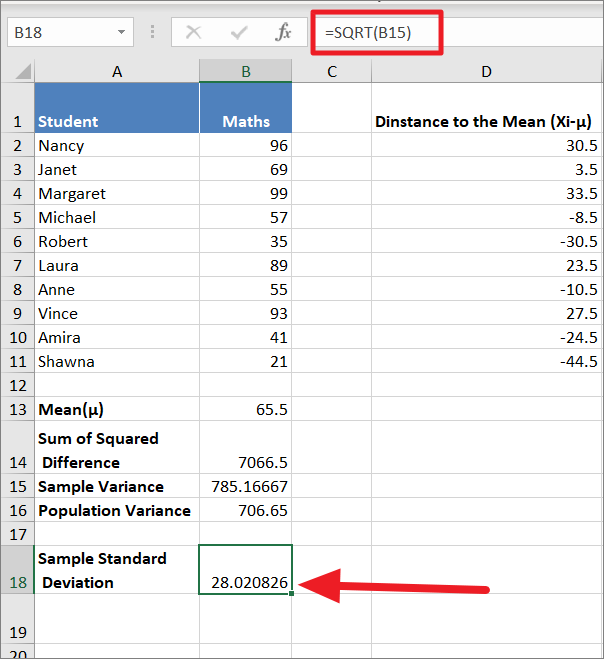
Task: Click the Name Box showing B18
Action: [x=70, y=32]
